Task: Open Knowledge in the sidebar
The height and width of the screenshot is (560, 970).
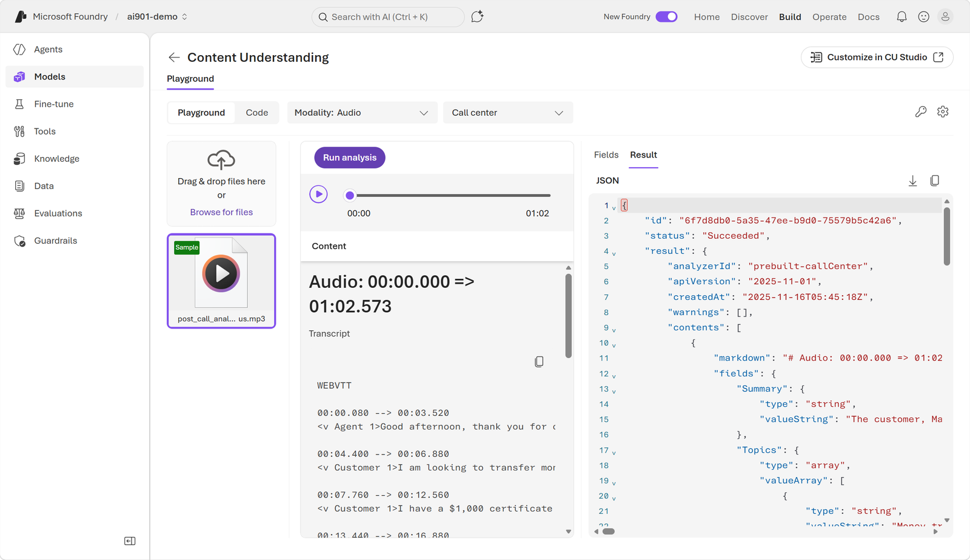Action: click(75, 159)
